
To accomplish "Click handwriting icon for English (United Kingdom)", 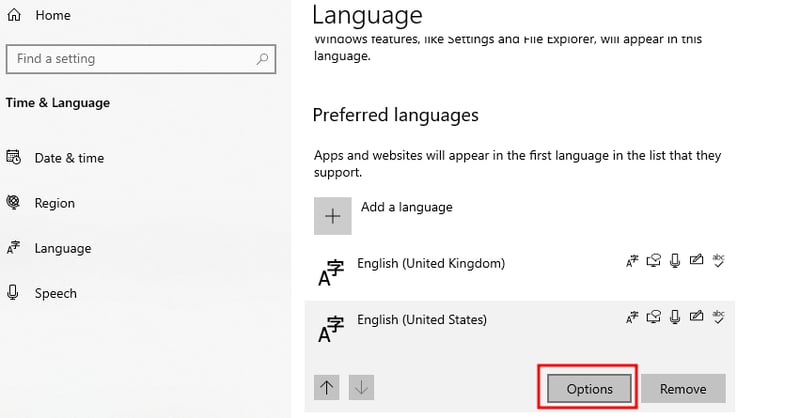I will [696, 260].
